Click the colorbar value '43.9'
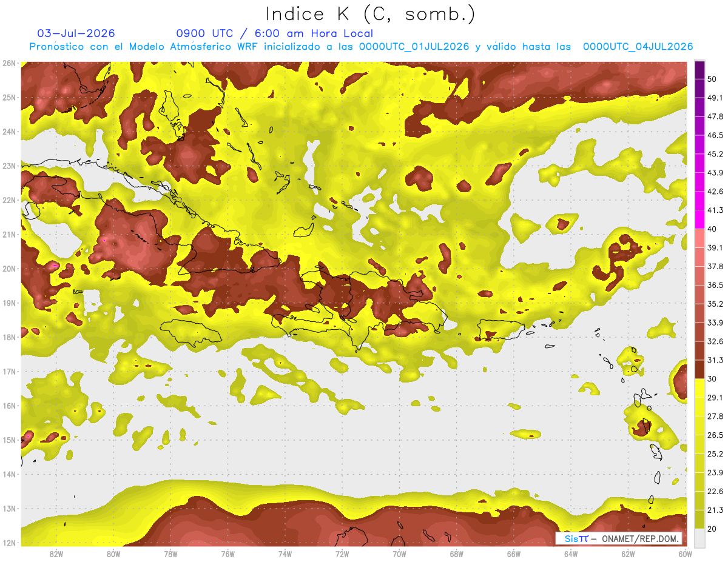Screen dimensions: 728x562 click(x=715, y=173)
